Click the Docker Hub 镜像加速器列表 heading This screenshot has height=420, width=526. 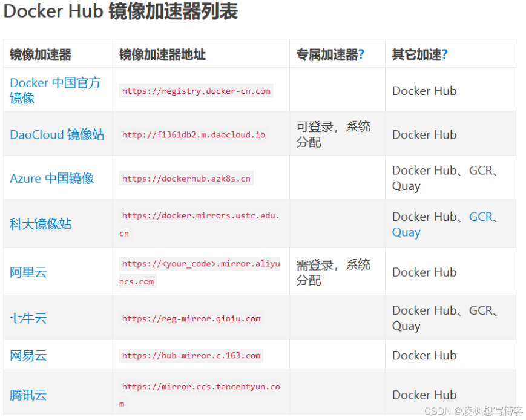(x=121, y=11)
